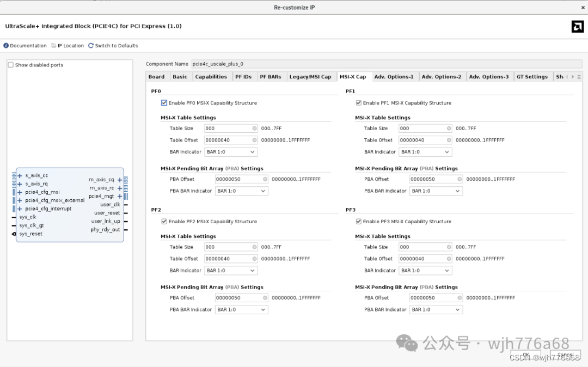The height and width of the screenshot is (367, 588).
Task: Toggle Enable PF2 MSI-X Capability Structure
Action: (164, 222)
